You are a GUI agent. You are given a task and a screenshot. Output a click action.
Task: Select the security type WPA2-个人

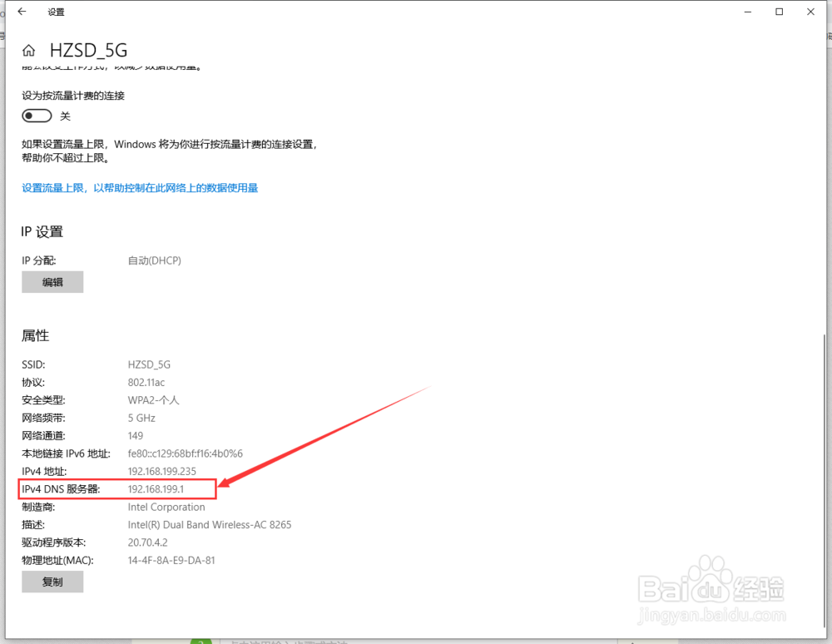tap(153, 400)
